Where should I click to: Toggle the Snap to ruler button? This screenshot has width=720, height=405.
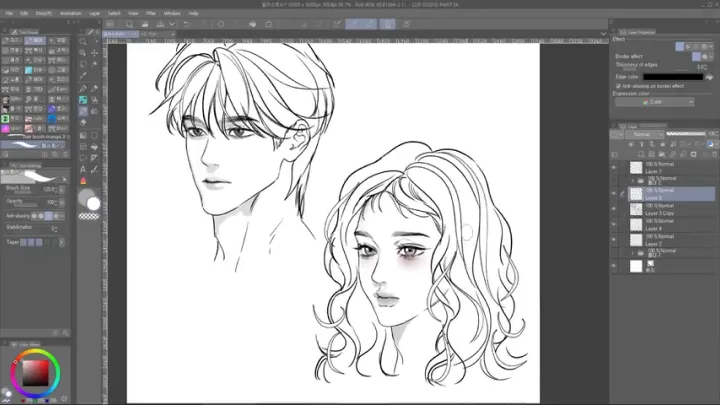(354, 24)
